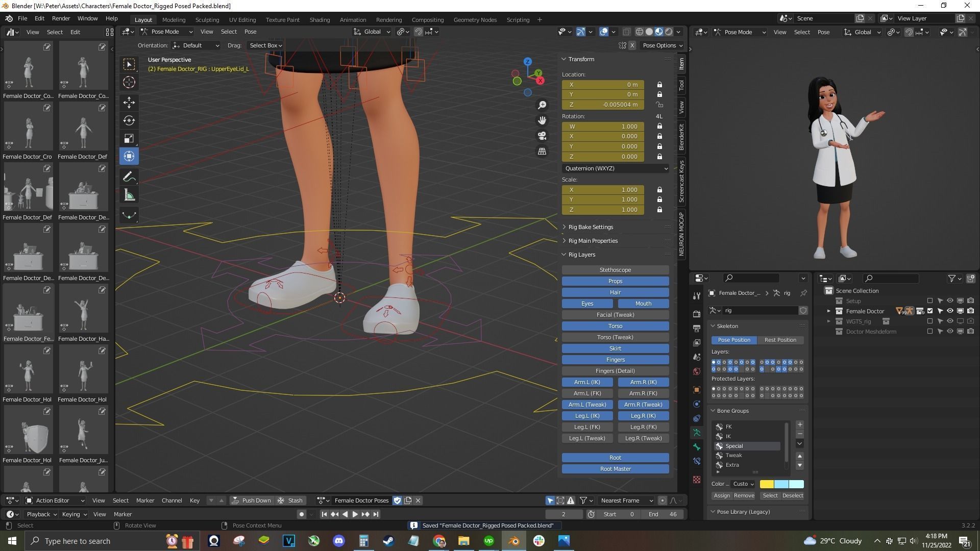This screenshot has height=551, width=980.
Task: Open Geometry Nodes workspace tab
Action: click(475, 20)
